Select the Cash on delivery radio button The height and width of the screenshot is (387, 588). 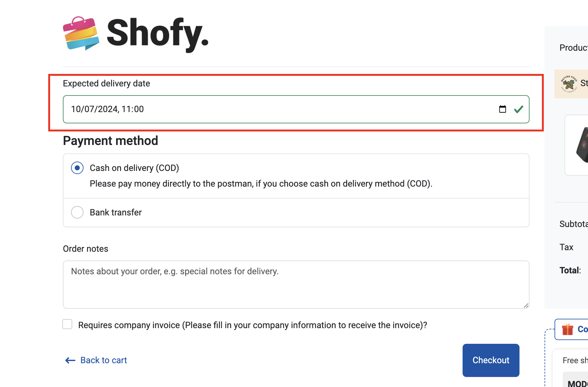[77, 168]
